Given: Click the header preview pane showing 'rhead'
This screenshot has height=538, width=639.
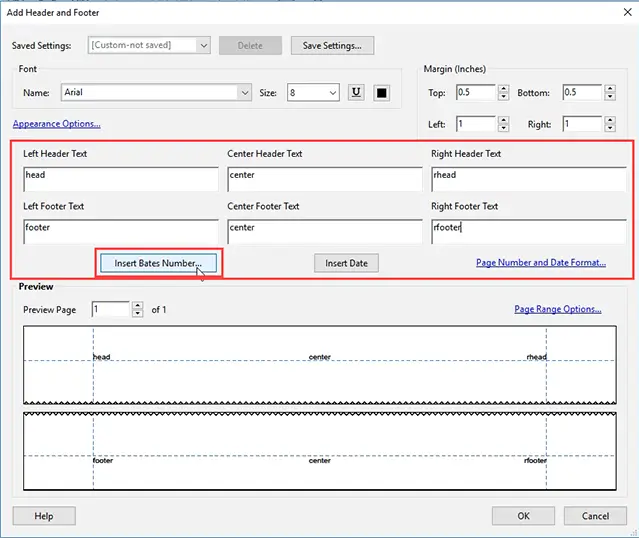Looking at the screenshot, I should (320, 364).
